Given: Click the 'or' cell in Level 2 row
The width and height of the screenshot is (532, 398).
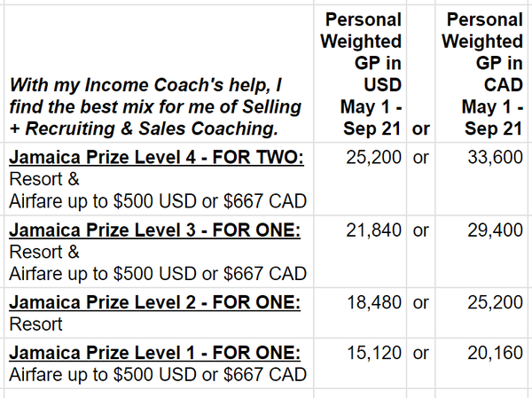Looking at the screenshot, I should point(420,313).
